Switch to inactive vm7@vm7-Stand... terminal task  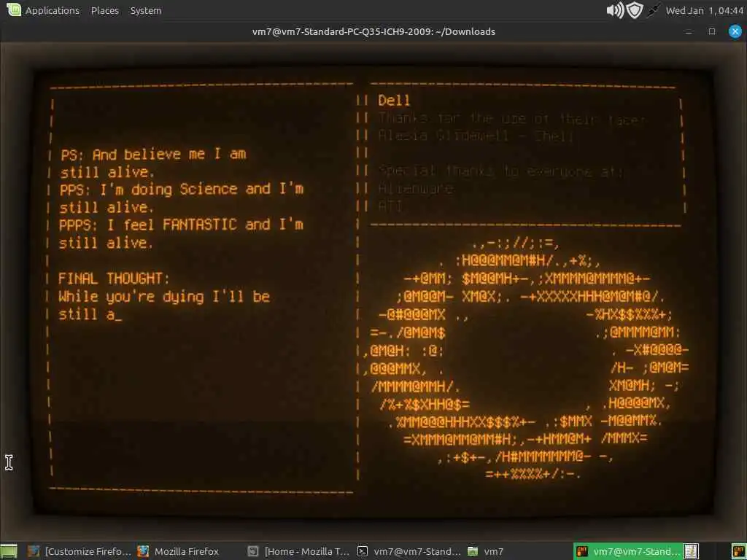(409, 551)
